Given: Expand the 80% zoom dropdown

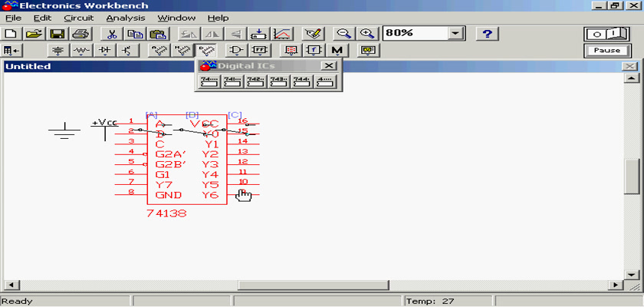Looking at the screenshot, I should point(455,33).
